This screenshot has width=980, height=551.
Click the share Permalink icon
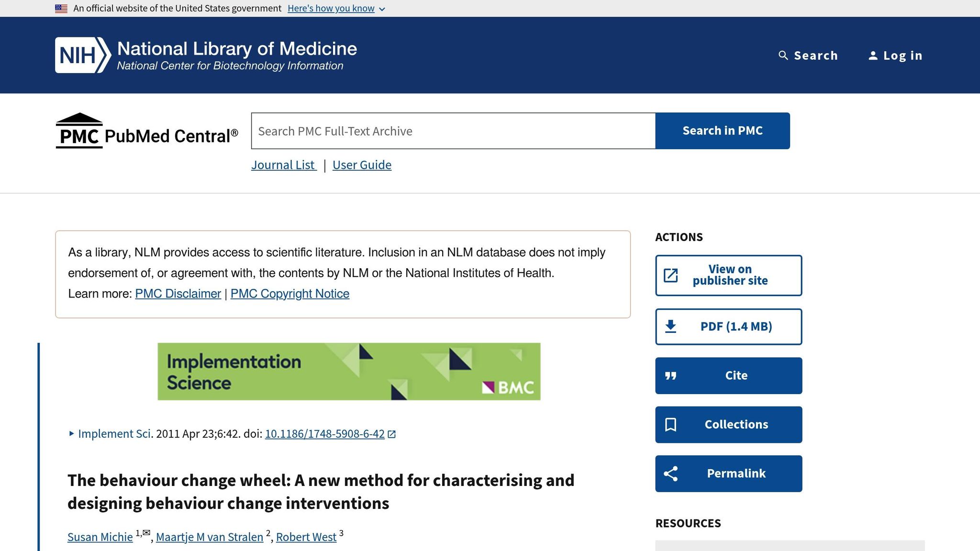click(x=671, y=474)
